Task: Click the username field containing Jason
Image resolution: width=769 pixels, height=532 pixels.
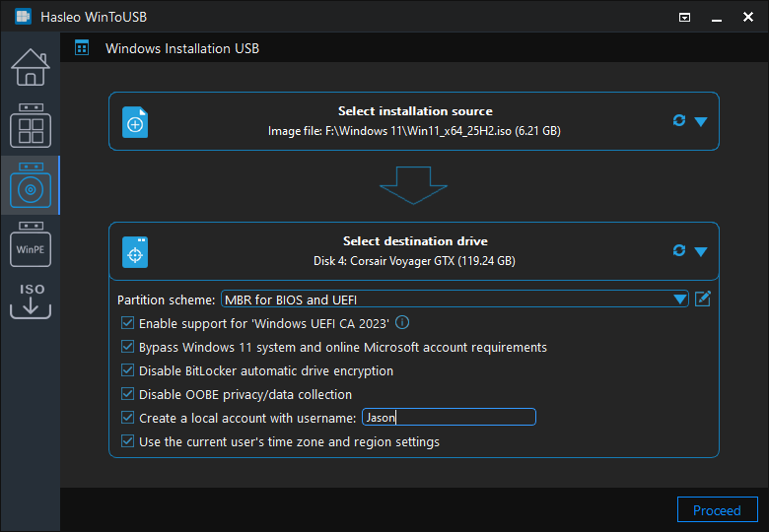Action: point(449,417)
